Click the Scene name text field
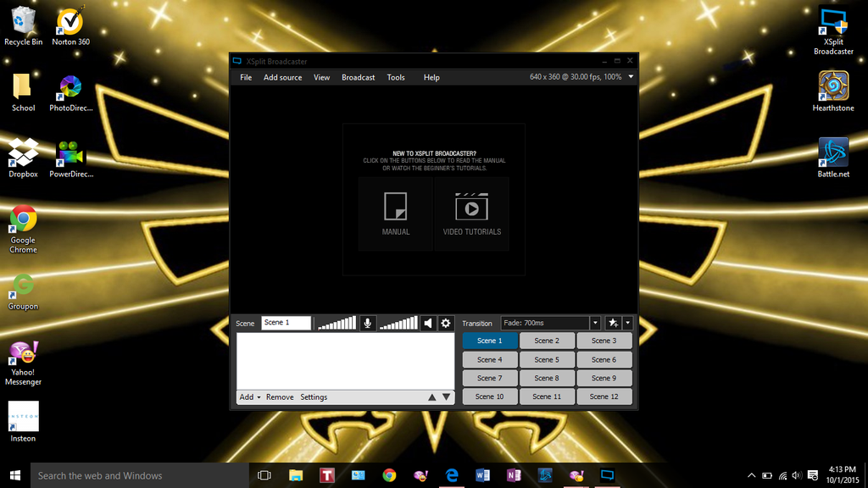 click(x=286, y=323)
